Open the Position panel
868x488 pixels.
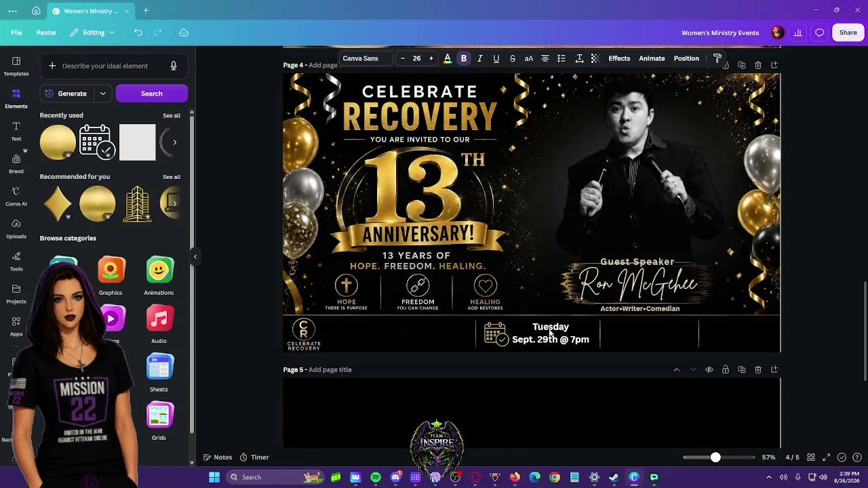tap(686, 58)
